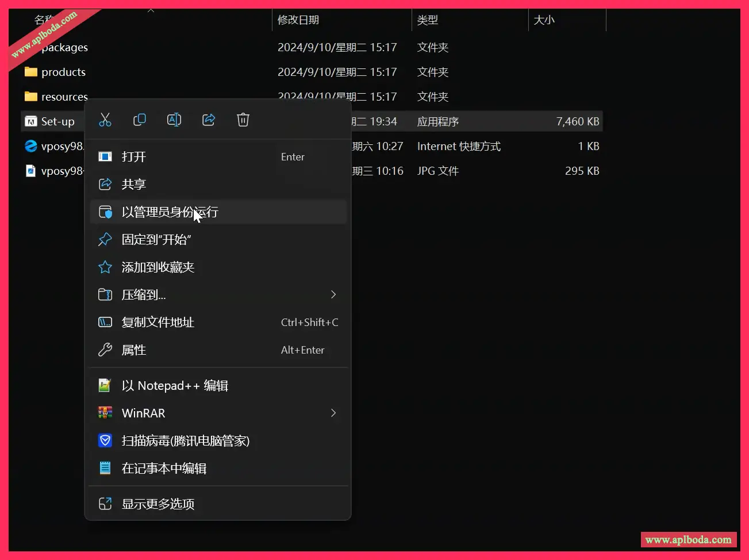Open the products folder

(63, 72)
